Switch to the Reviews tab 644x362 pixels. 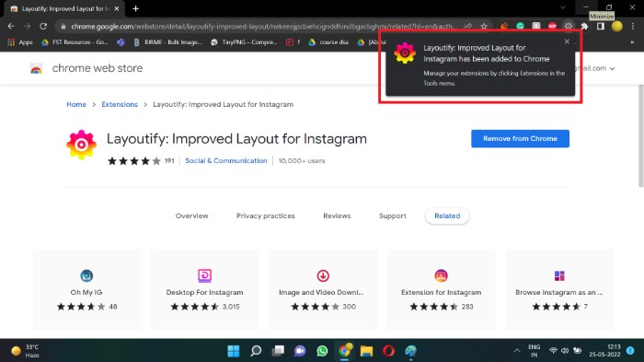pyautogui.click(x=337, y=216)
